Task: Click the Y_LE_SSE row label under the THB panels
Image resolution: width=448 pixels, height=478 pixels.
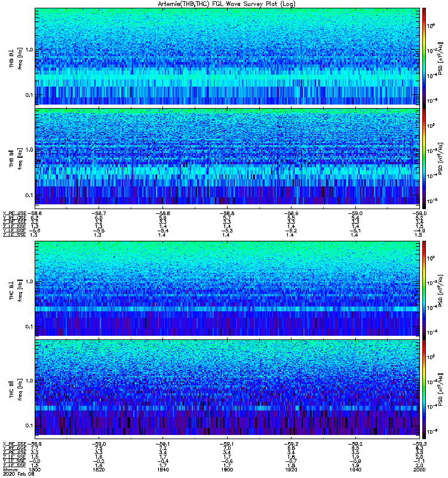Action: tap(14, 231)
